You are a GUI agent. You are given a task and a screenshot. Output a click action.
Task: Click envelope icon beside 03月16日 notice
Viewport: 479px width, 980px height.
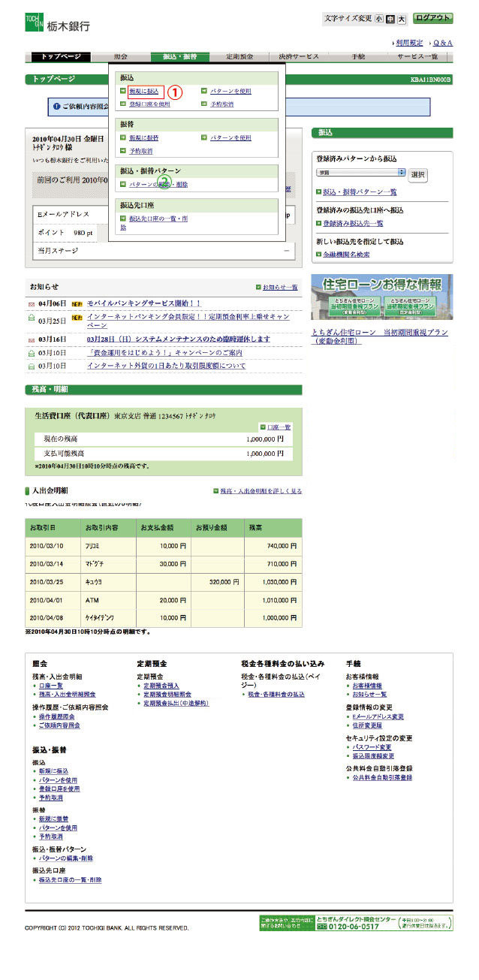pos(31,339)
